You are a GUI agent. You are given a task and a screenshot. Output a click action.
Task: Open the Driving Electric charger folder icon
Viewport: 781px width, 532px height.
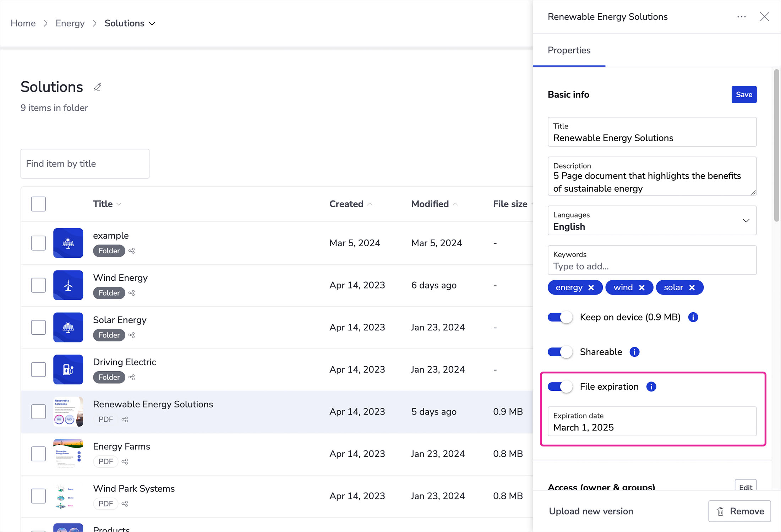[x=68, y=369]
